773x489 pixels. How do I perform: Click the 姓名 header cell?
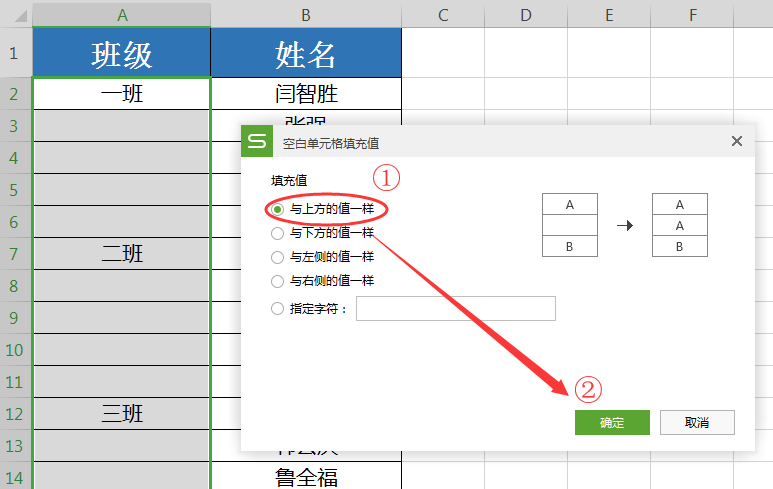coord(306,53)
